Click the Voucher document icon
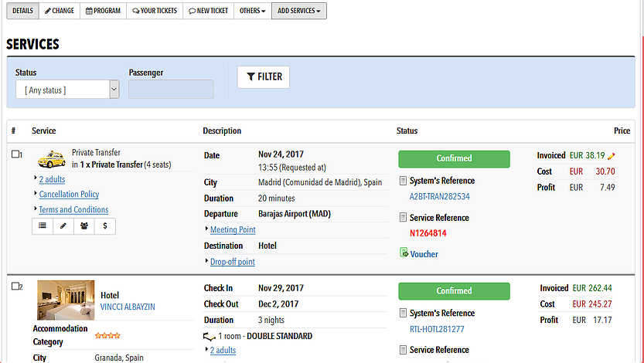The height and width of the screenshot is (363, 644). click(x=404, y=253)
